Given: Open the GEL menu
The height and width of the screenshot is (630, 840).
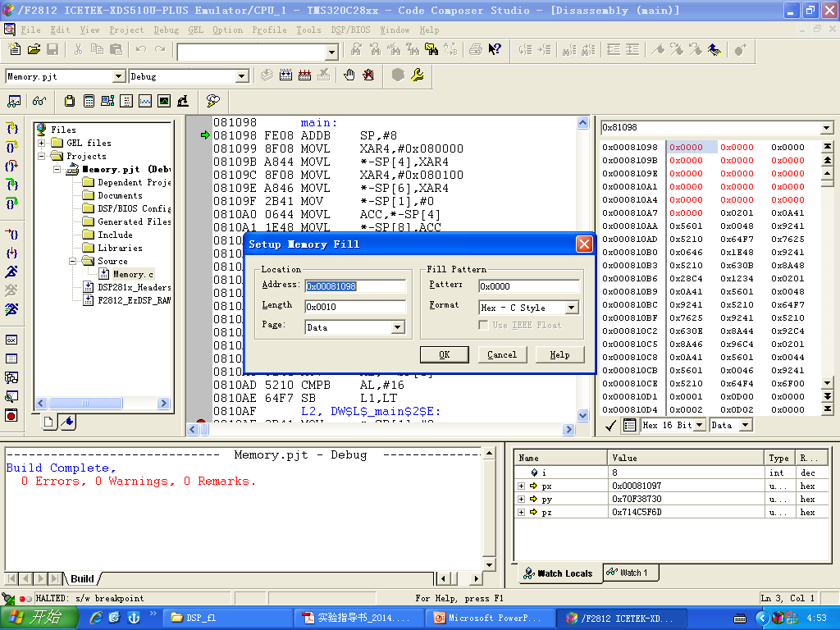Looking at the screenshot, I should click(195, 30).
